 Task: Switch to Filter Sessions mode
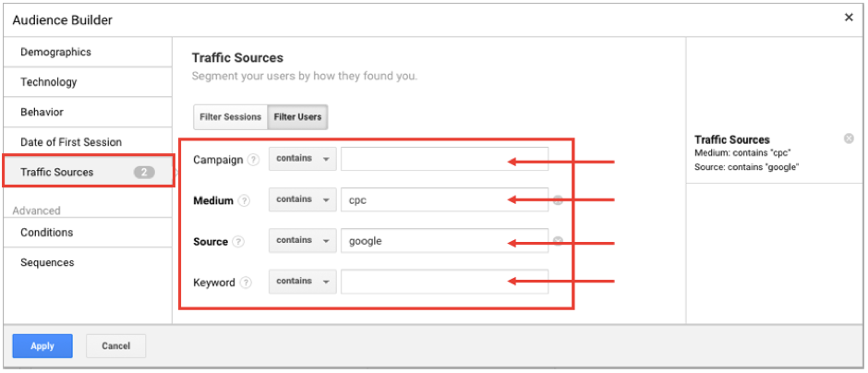tap(230, 117)
